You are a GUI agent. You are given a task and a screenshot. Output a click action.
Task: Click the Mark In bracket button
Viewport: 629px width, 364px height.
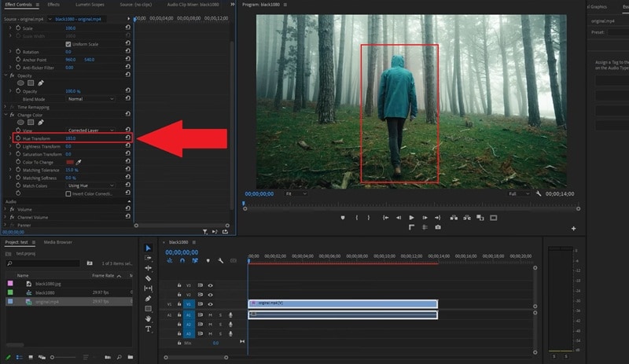coord(357,218)
